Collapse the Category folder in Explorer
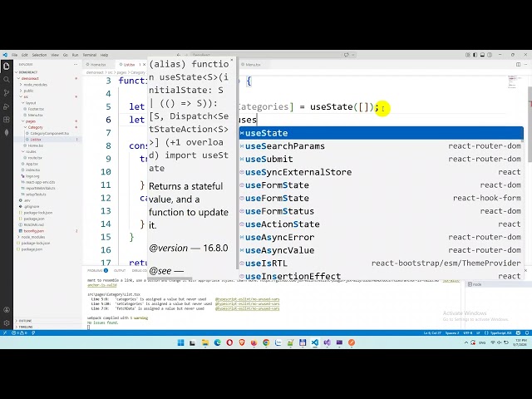 (x=35, y=127)
